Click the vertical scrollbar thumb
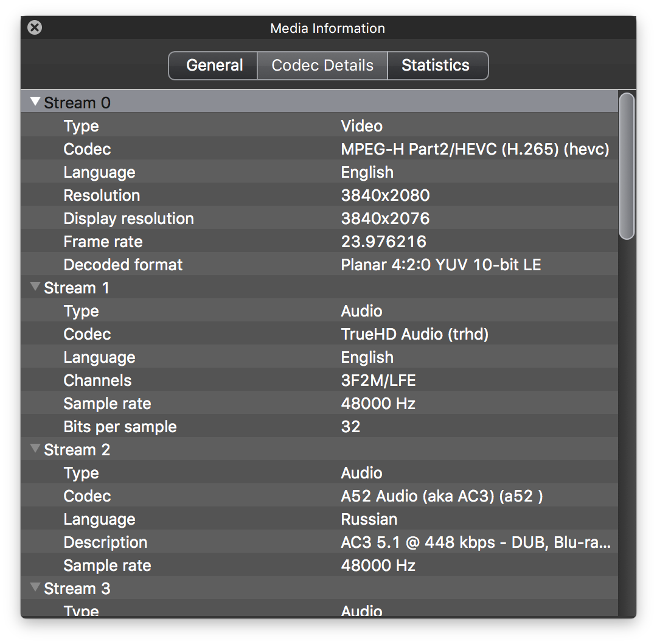 (627, 166)
